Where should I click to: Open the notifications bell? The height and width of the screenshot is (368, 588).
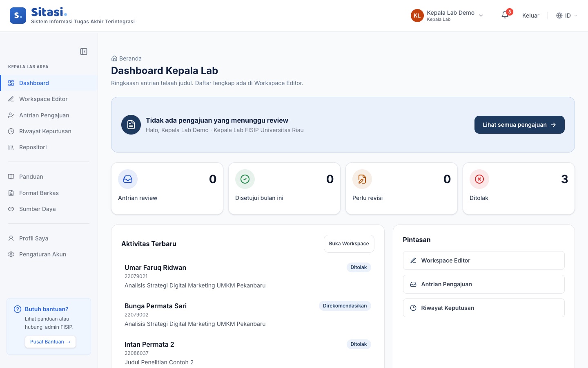coord(505,15)
